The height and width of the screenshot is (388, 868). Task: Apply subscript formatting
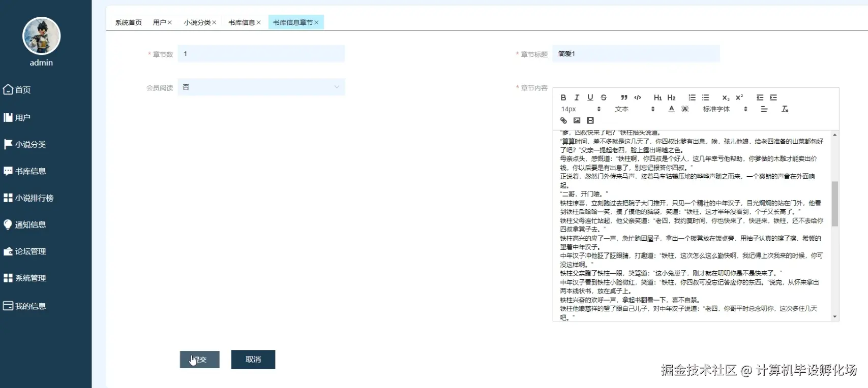tap(726, 98)
